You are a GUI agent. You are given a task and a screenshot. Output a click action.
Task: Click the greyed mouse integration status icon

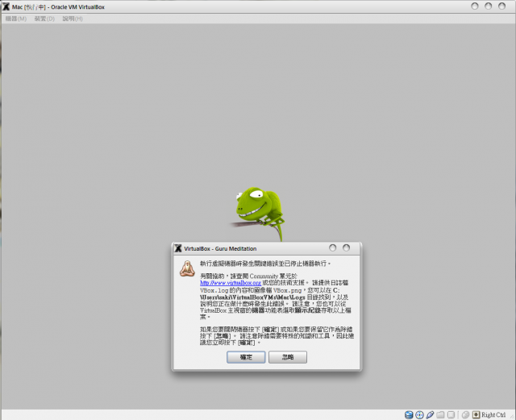click(x=465, y=414)
